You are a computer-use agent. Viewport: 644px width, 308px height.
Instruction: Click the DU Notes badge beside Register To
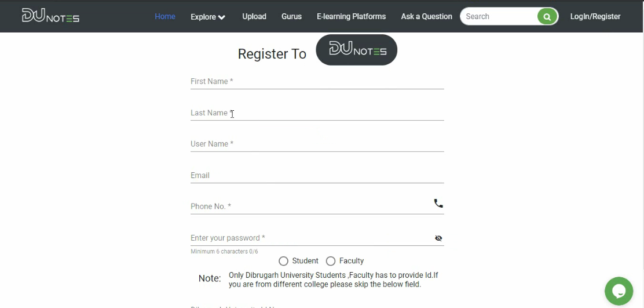tap(357, 50)
